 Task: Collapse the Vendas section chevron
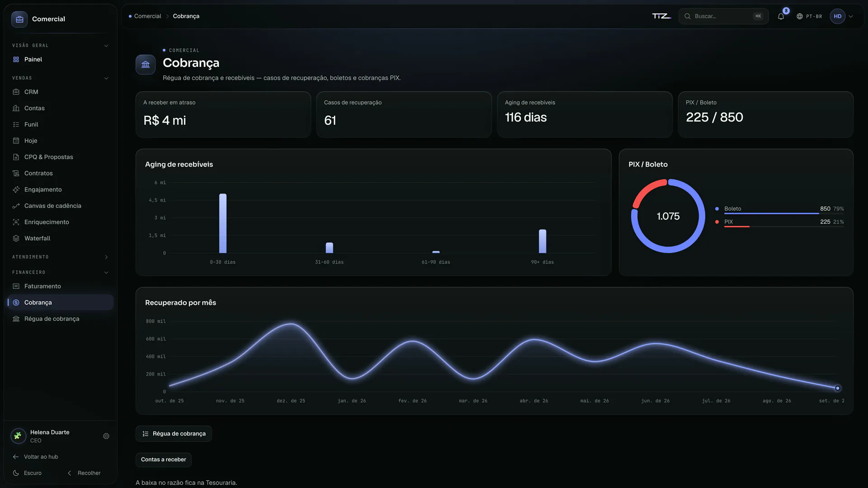tap(106, 78)
